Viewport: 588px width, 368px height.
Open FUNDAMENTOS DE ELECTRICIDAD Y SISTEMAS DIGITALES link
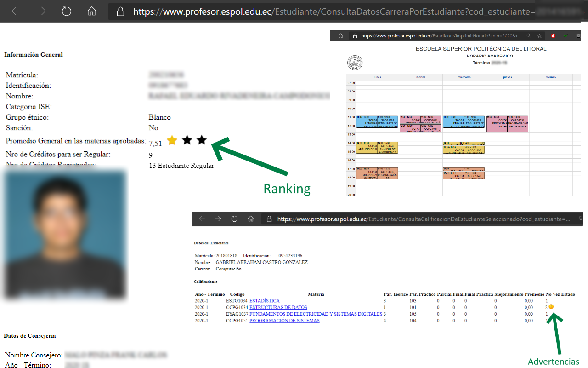click(x=316, y=314)
